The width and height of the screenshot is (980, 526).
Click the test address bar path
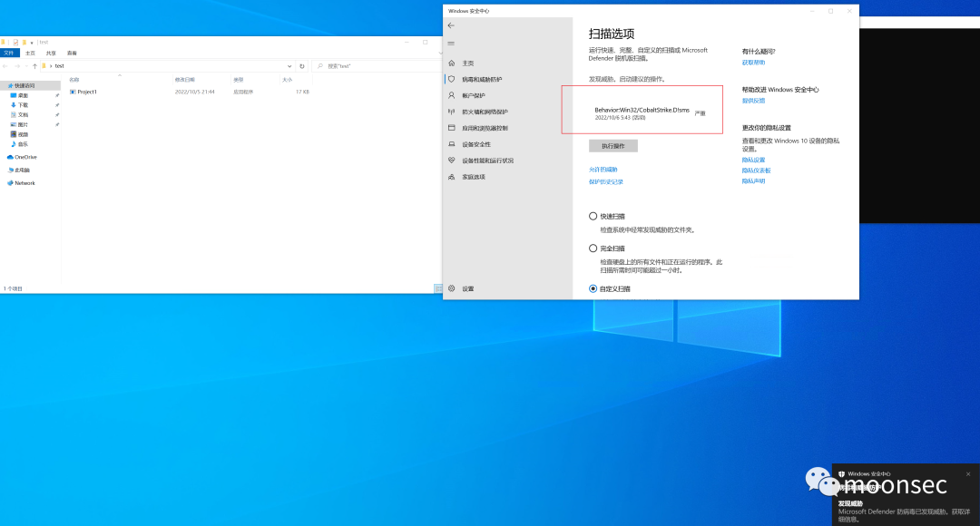click(x=59, y=65)
